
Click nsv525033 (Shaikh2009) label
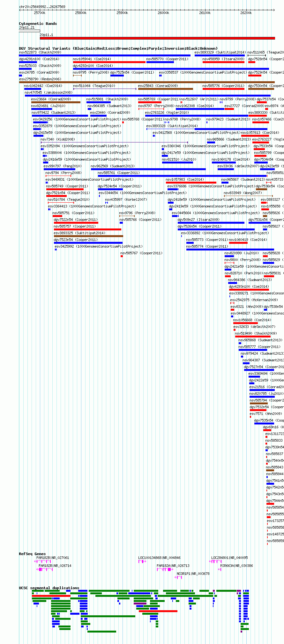40,66
